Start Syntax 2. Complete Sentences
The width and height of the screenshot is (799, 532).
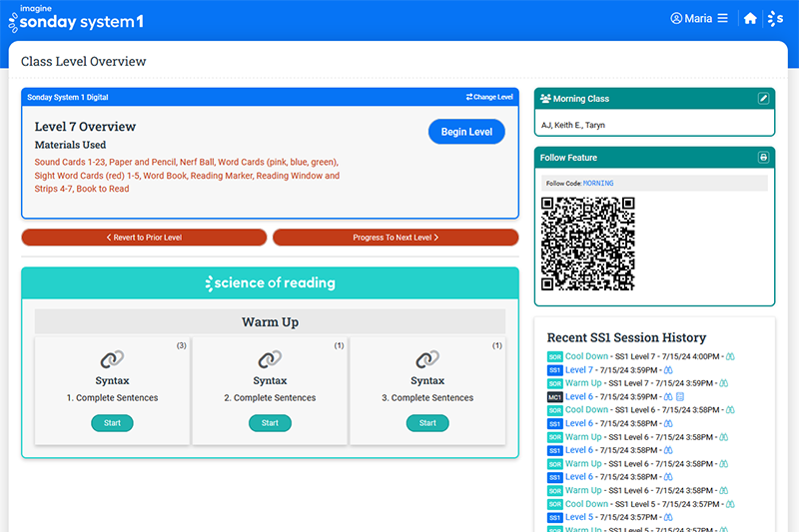click(270, 423)
